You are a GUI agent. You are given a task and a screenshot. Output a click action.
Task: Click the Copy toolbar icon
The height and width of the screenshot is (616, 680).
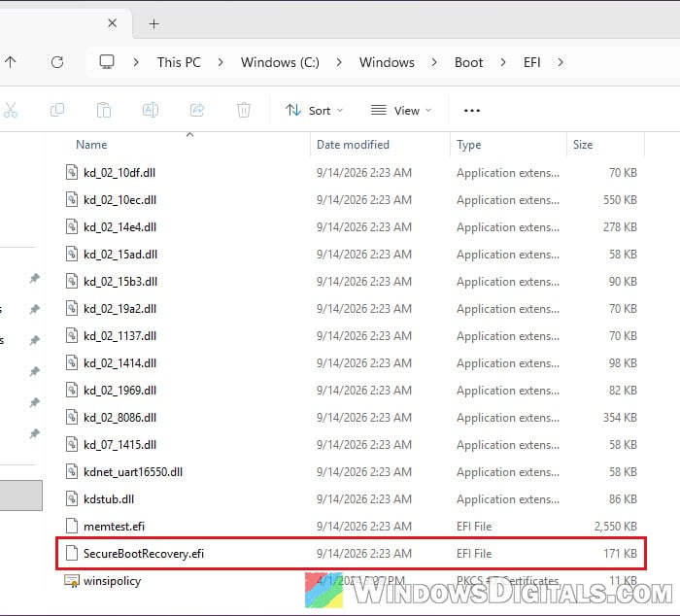pyautogui.click(x=57, y=110)
